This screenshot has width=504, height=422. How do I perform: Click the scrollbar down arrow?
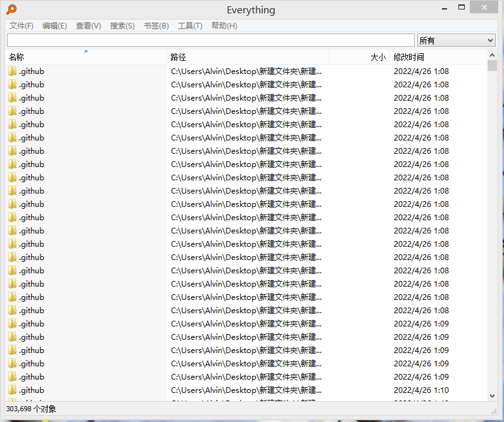[492, 396]
